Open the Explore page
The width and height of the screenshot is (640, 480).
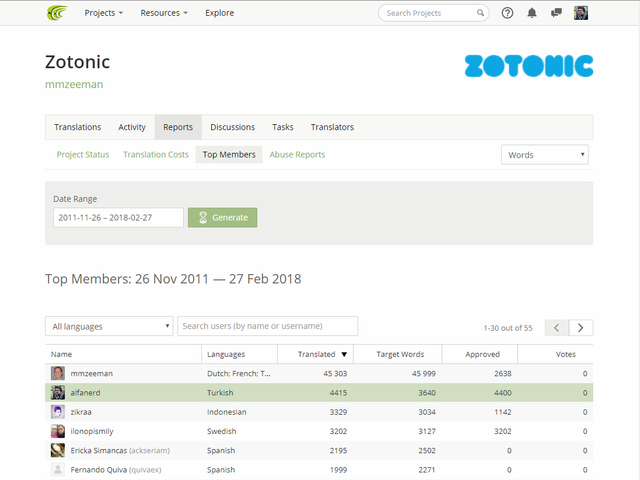(220, 13)
